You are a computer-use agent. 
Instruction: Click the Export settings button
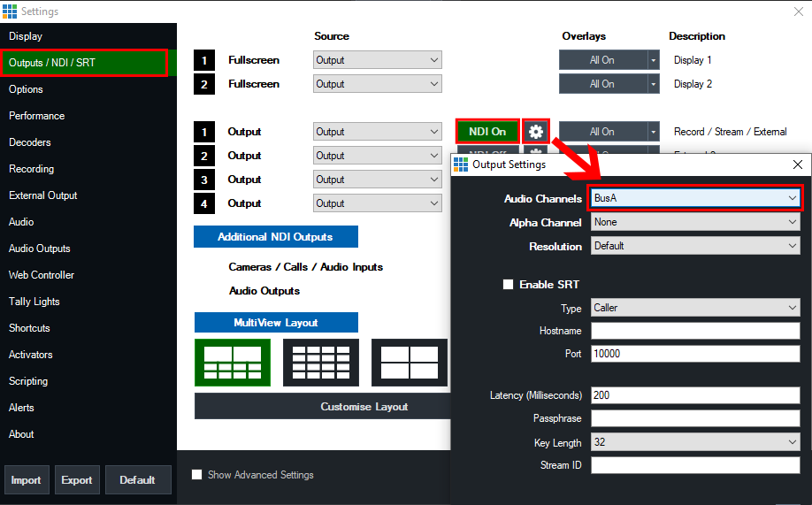click(x=77, y=480)
